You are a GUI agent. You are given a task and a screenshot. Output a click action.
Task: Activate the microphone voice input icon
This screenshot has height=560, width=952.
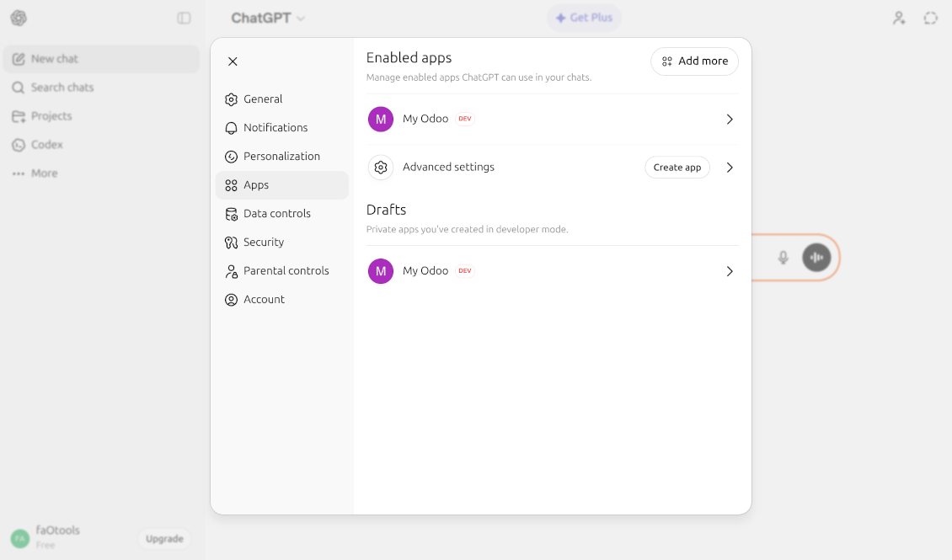coord(783,258)
